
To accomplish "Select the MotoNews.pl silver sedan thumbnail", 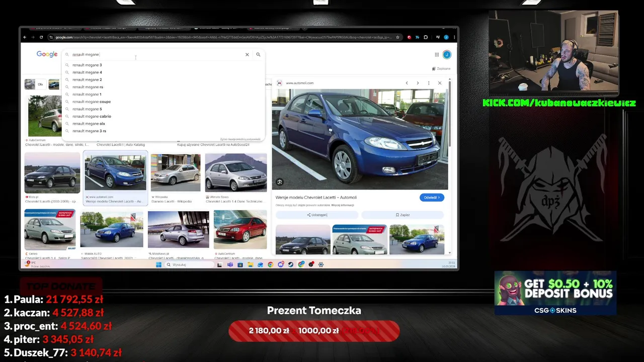I will coord(179,230).
